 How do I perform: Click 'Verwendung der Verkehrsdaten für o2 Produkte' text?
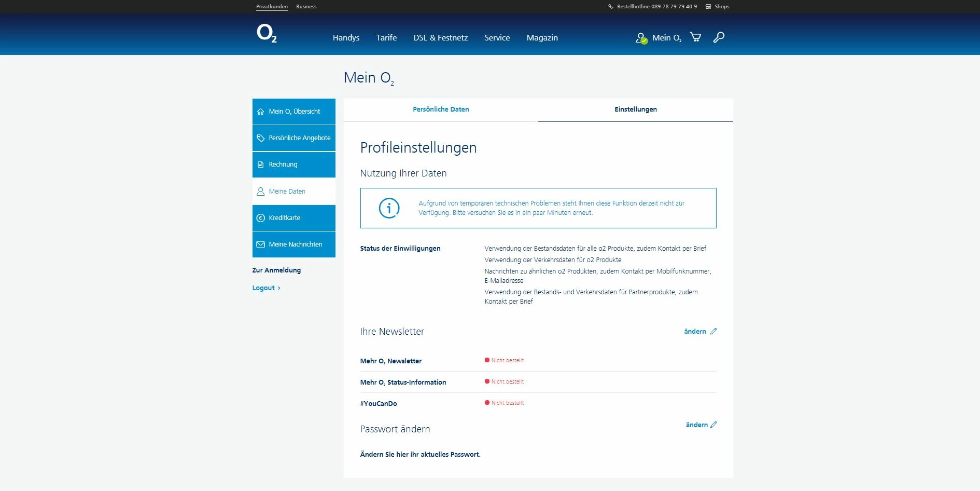click(x=553, y=260)
